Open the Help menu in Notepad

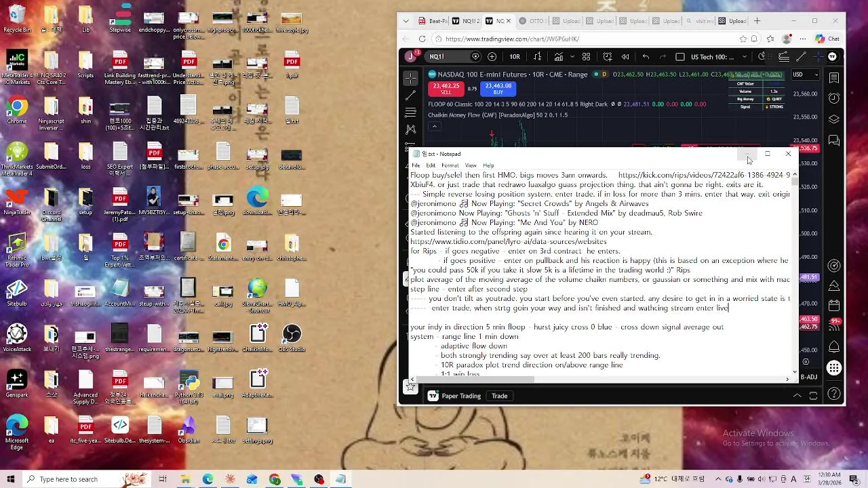(488, 165)
